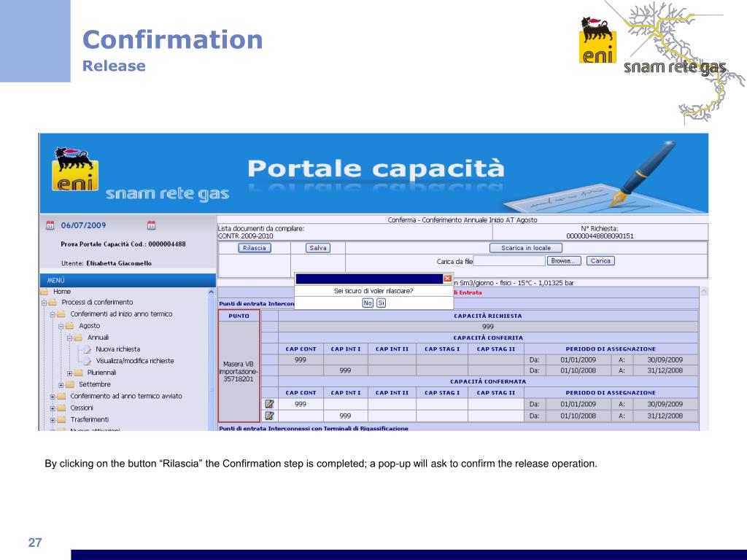Image resolution: width=747 pixels, height=560 pixels.
Task: Click the Carica upload button
Action: pos(600,261)
